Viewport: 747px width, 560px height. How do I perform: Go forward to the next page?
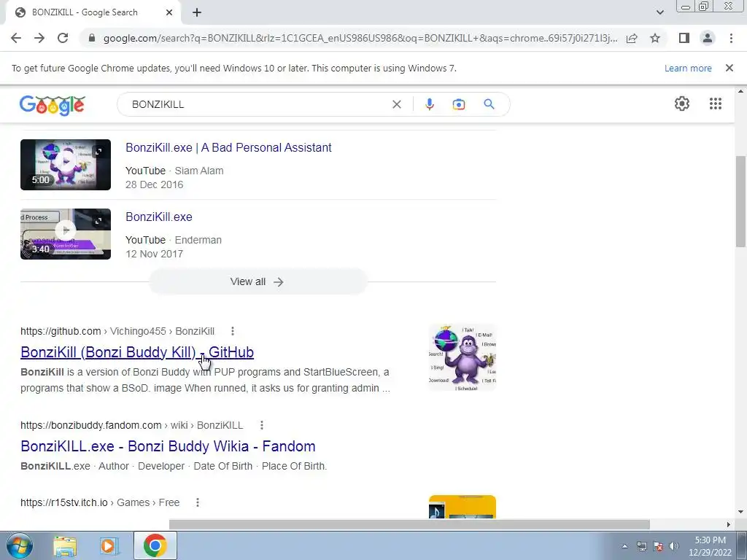(x=39, y=38)
